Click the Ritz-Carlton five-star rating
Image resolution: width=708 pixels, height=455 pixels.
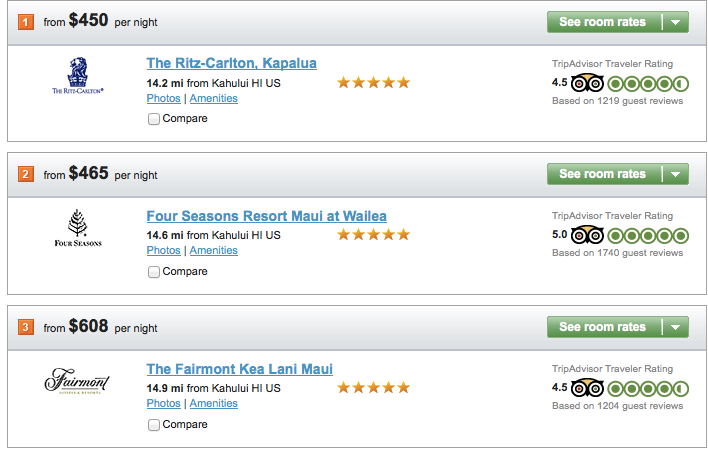(x=373, y=83)
